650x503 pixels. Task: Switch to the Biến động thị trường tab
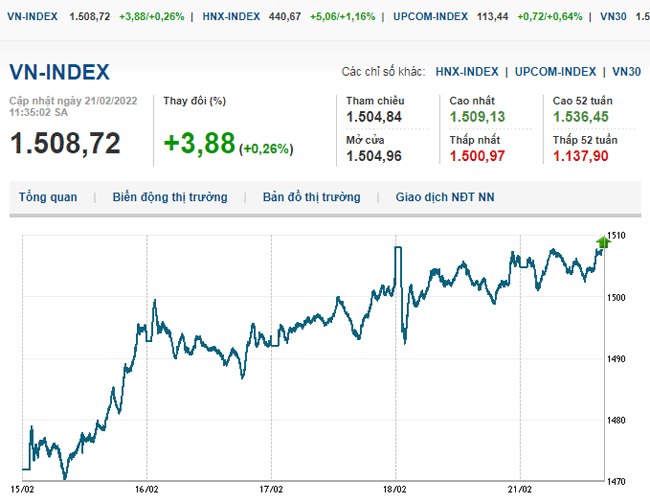pos(169,197)
